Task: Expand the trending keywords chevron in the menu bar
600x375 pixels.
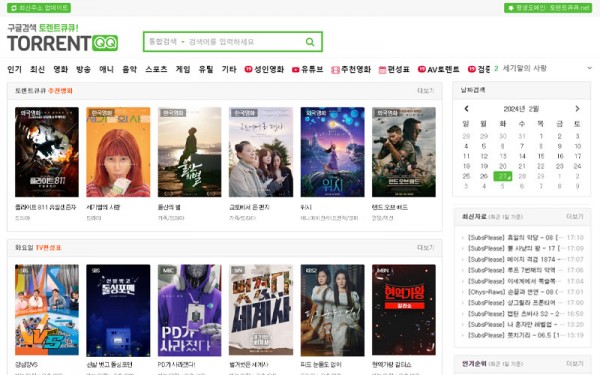Action: coord(589,68)
